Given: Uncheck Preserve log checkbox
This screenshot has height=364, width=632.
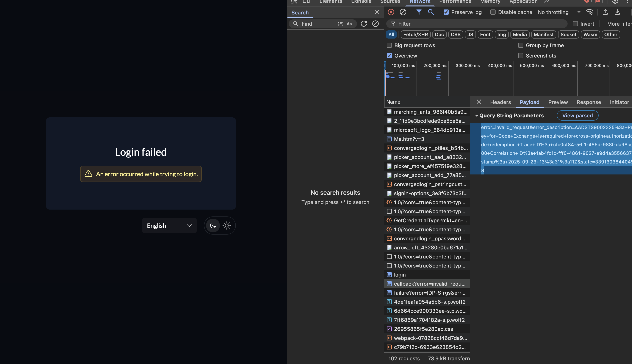Looking at the screenshot, I should tap(446, 12).
